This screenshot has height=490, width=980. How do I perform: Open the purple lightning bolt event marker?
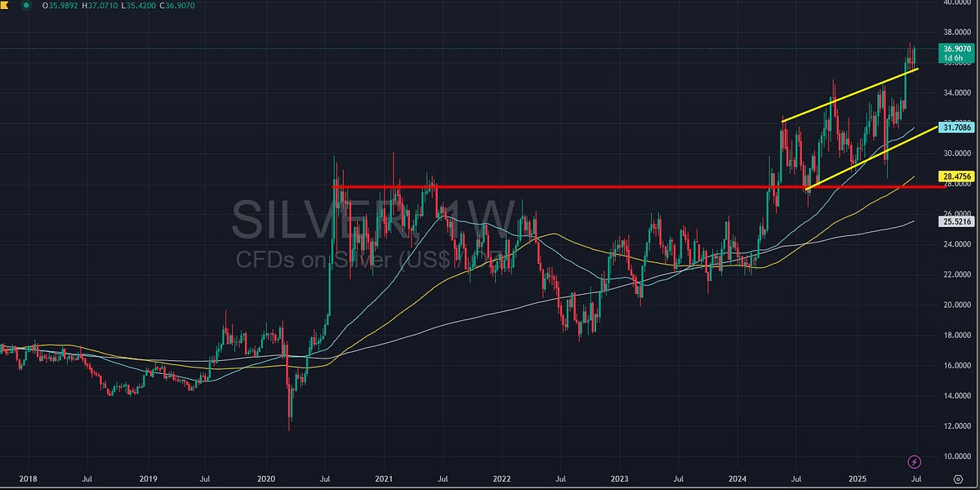tap(914, 462)
